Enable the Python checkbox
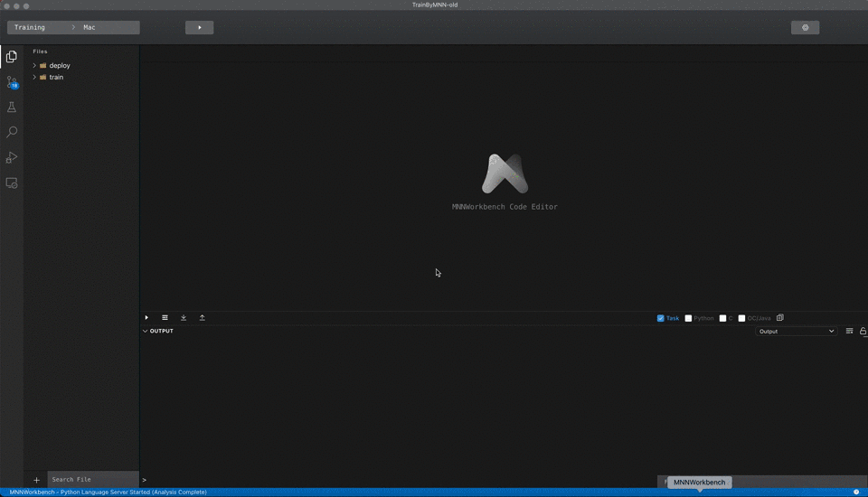This screenshot has width=868, height=497. tap(688, 318)
